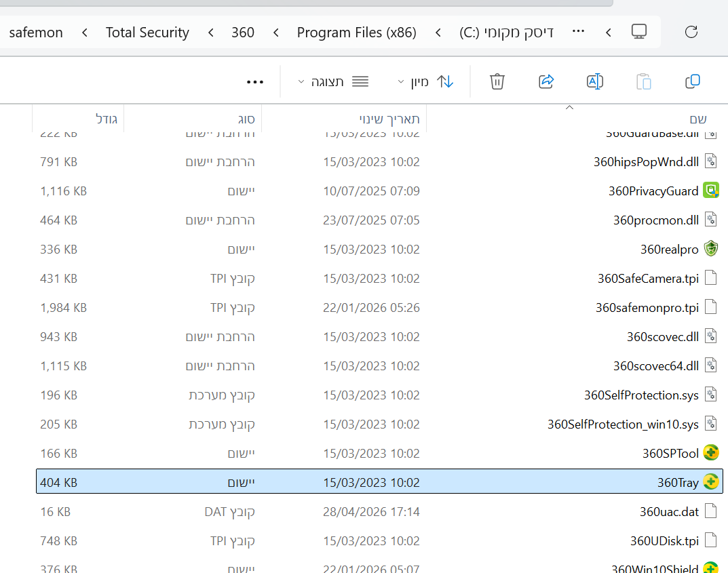The height and width of the screenshot is (573, 728).
Task: Click the Rename toolbar icon
Action: 595,81
